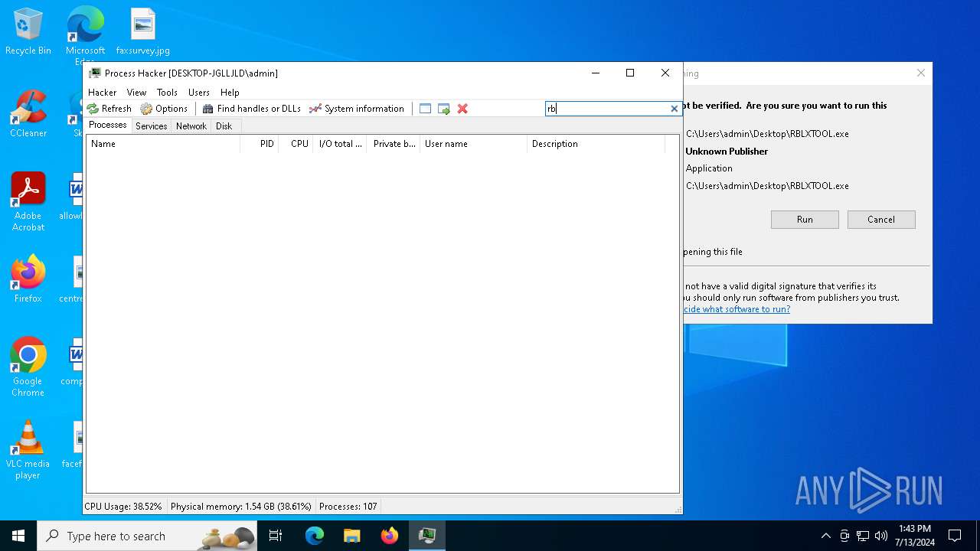Open Edge from the taskbar

point(315,536)
